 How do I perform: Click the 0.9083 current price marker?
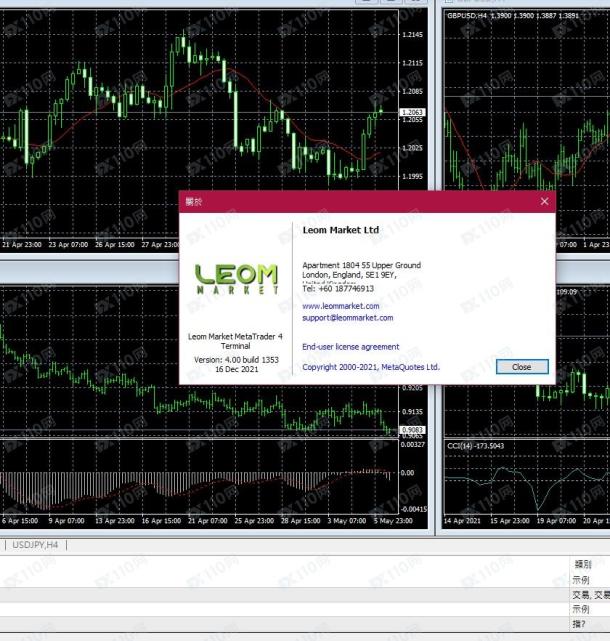tap(412, 430)
